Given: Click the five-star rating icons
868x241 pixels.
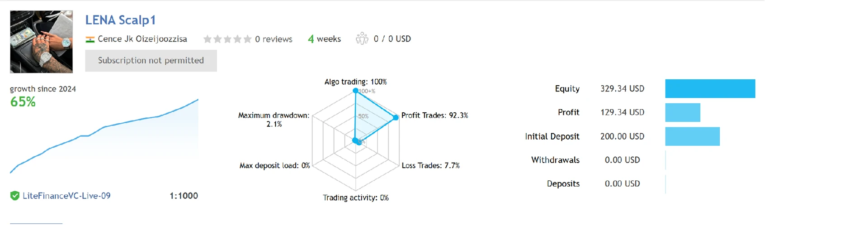Looking at the screenshot, I should [x=227, y=39].
